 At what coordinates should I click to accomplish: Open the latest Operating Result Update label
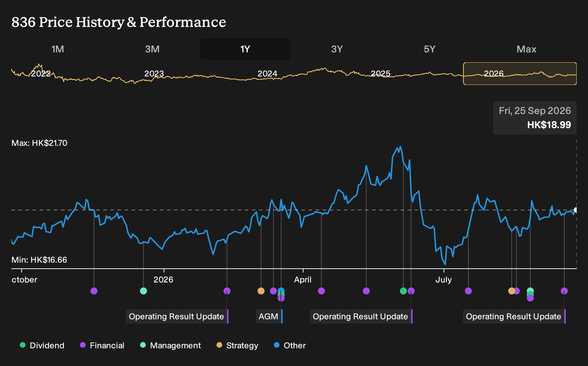[x=514, y=316]
